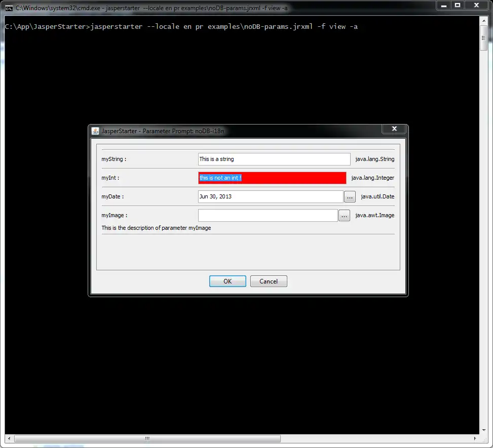Screen dimensions: 493x448
Task: Focus the myString text field
Action: tap(274, 159)
